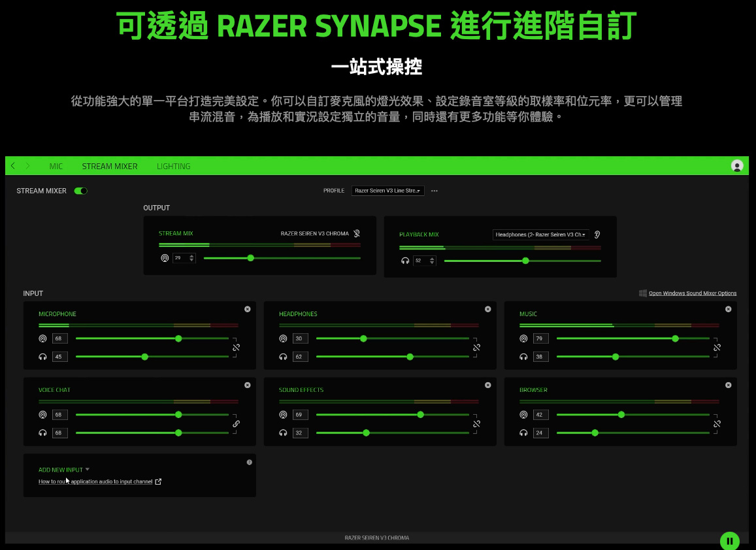Open How to route application audio link
Screen dimensions: 756x550
tap(95, 481)
